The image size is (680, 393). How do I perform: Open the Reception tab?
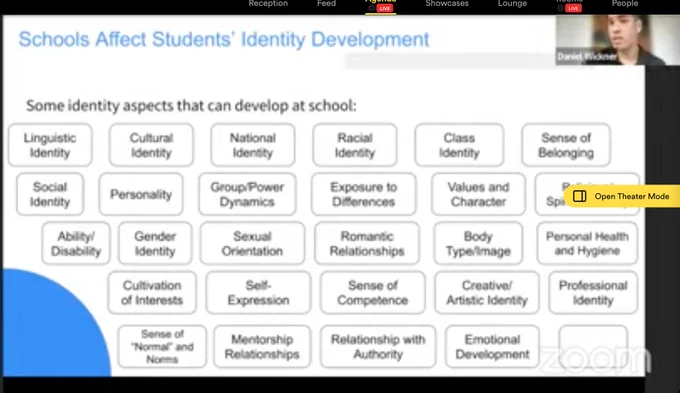click(x=268, y=4)
